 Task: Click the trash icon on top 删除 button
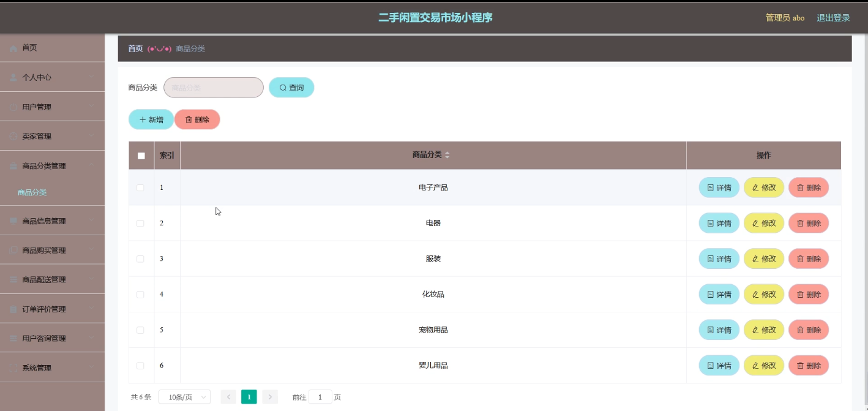tap(189, 119)
